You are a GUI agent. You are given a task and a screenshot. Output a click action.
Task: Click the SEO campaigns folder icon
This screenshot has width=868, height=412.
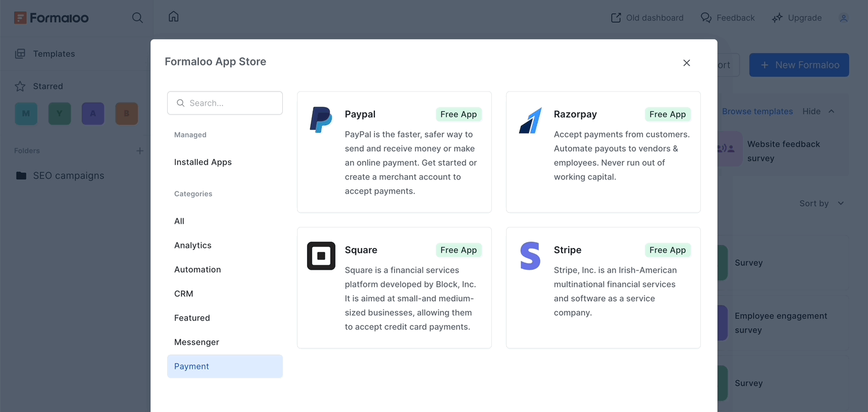point(21,175)
